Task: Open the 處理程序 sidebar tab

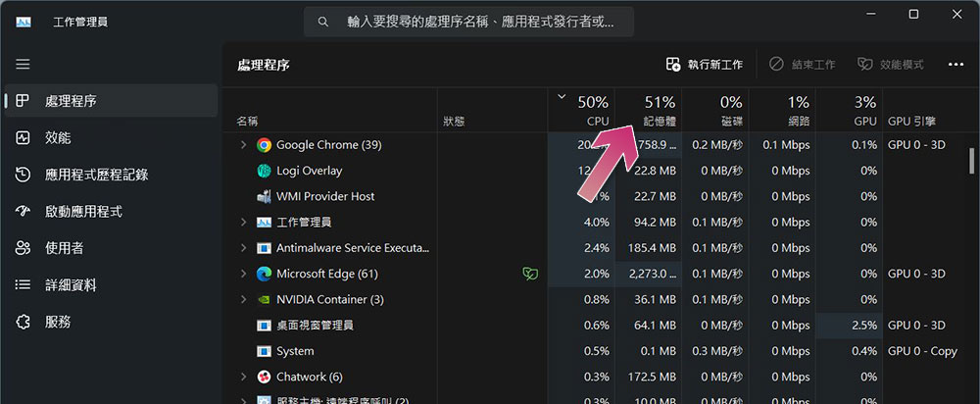Action: tap(112, 101)
